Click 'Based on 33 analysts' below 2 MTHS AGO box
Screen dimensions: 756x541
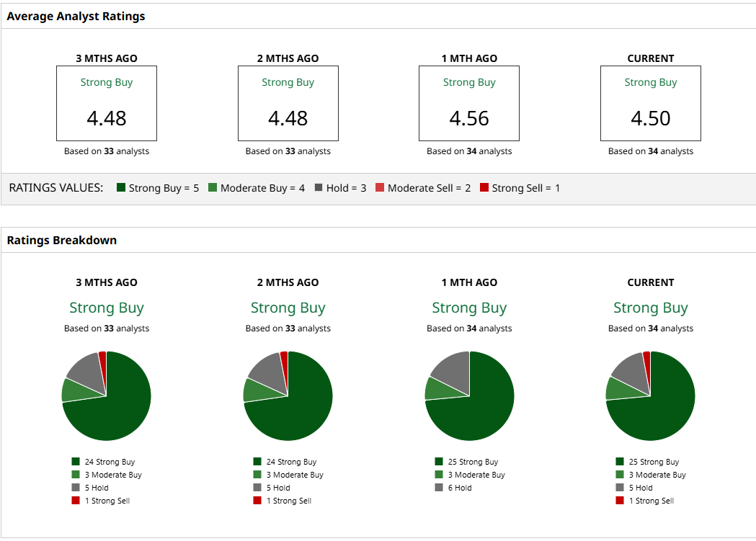pos(288,151)
